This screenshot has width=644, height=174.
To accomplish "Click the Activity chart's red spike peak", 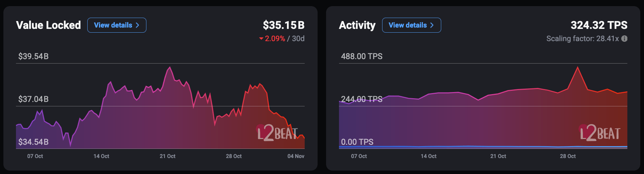I will 577,67.
